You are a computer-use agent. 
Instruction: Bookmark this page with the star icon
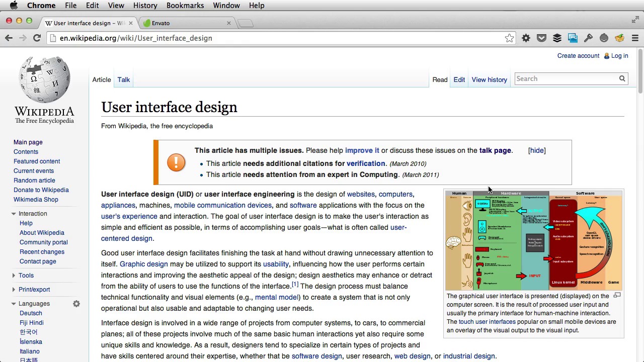(x=509, y=38)
